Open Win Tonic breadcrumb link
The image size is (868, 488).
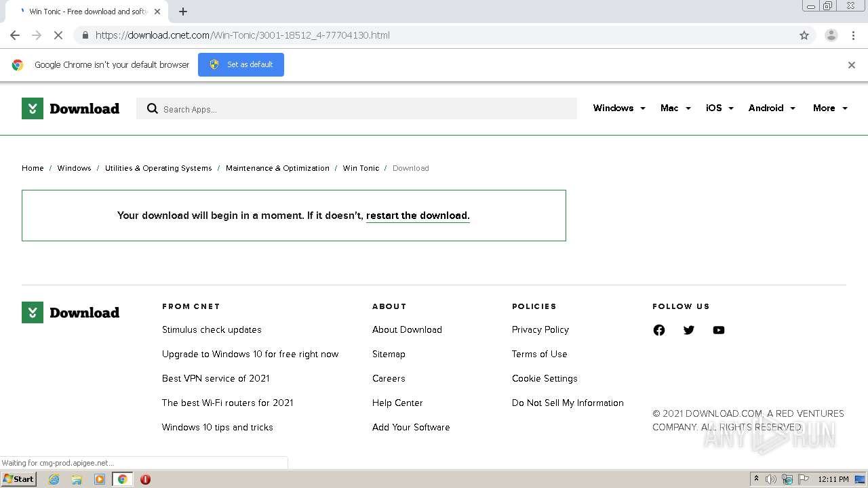point(361,168)
